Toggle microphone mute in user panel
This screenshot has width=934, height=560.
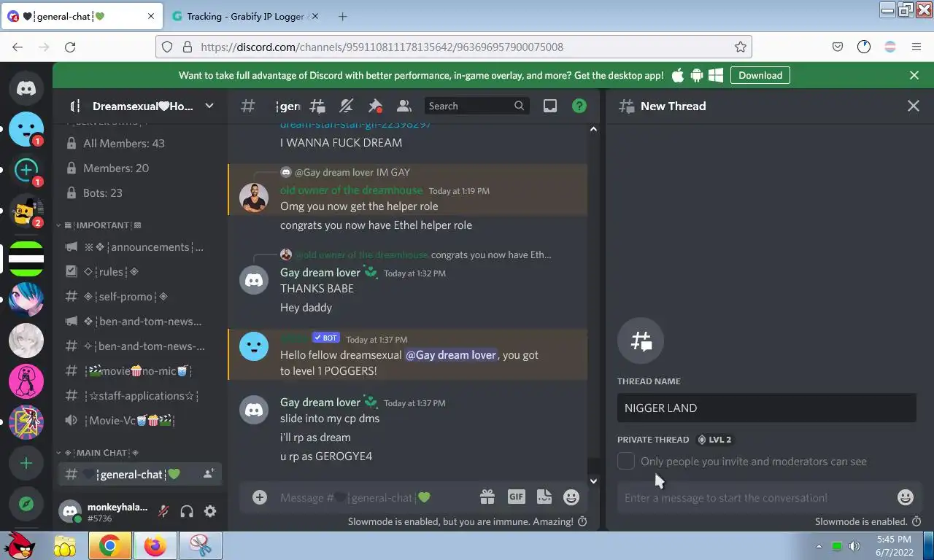163,511
